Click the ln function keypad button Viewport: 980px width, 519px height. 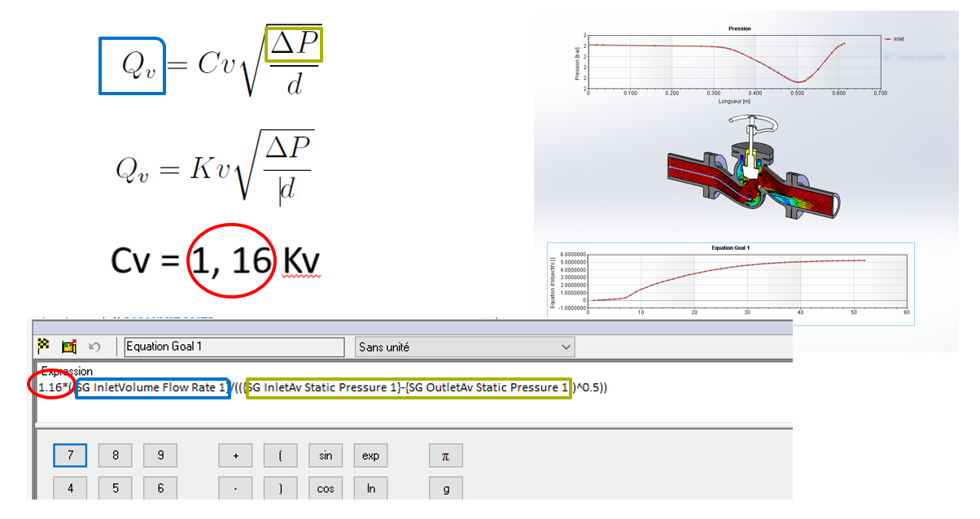click(370, 488)
